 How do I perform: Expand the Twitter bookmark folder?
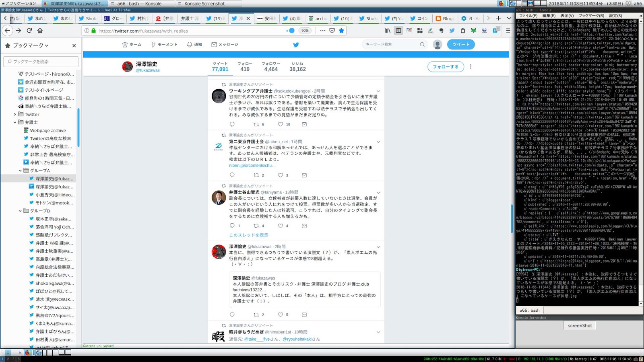click(x=15, y=114)
